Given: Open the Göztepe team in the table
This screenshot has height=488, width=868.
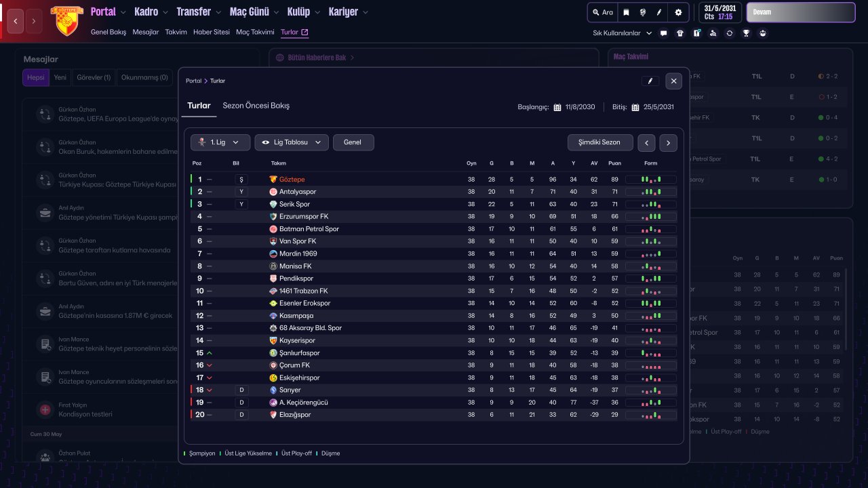Looking at the screenshot, I should coord(292,180).
